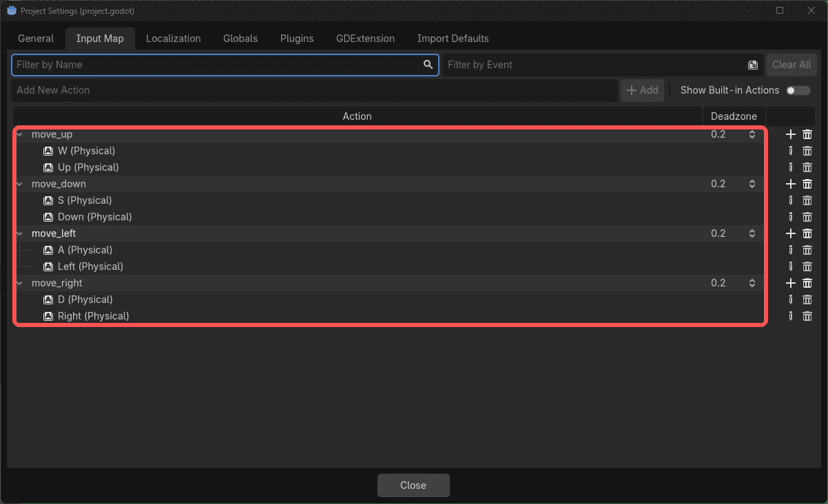
Task: Collapse the move_down action
Action: [20, 184]
